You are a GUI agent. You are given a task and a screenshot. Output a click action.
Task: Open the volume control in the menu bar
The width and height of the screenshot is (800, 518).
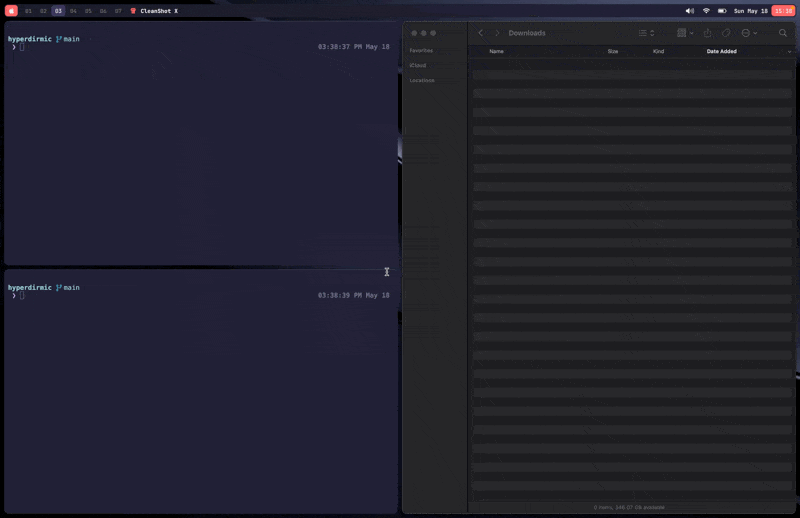(690, 11)
